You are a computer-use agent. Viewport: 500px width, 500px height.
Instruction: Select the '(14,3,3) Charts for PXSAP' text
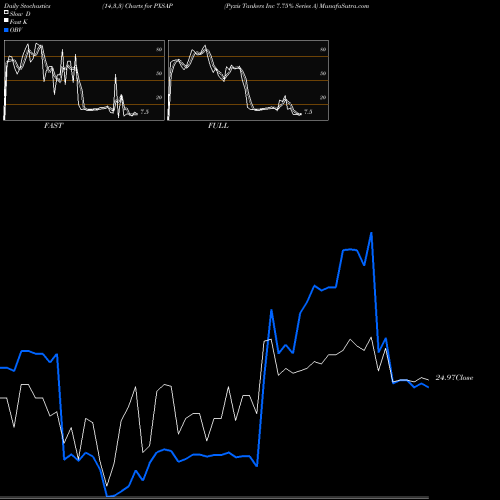pos(137,6)
